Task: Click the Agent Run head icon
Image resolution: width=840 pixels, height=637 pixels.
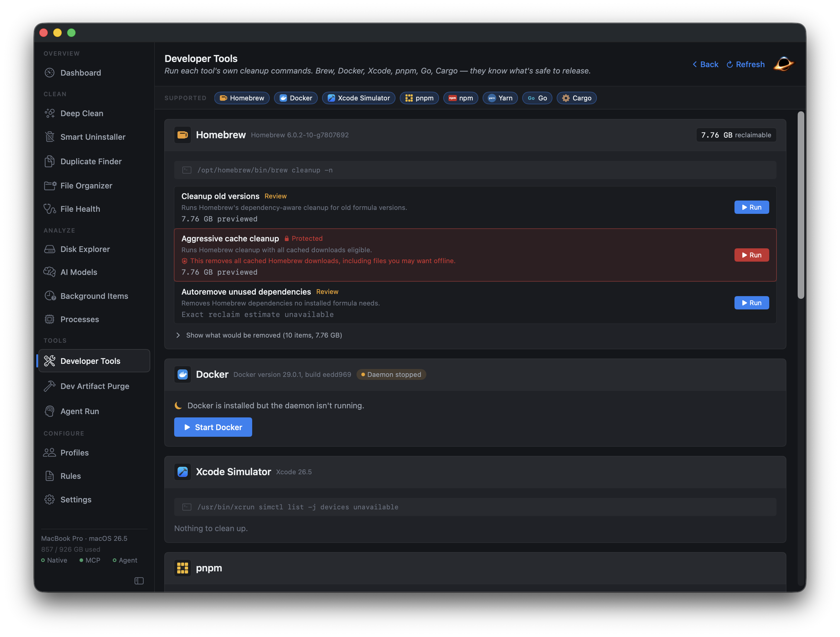Action: coord(50,411)
